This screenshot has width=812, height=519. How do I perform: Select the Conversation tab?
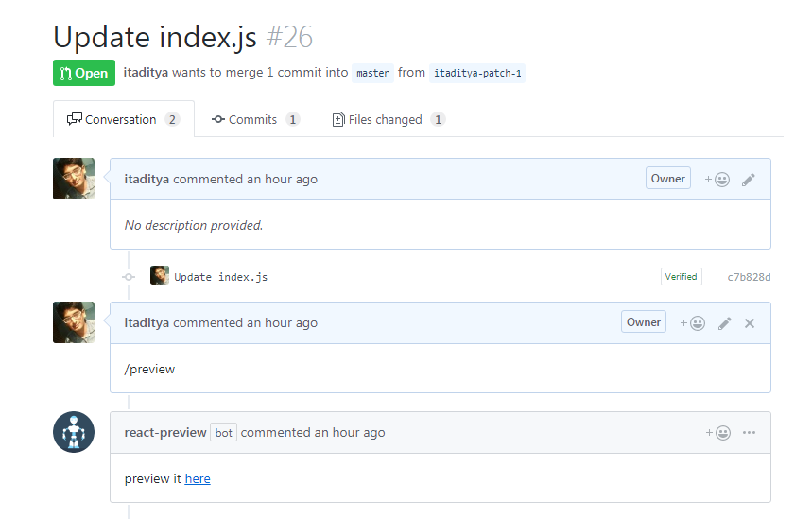point(121,120)
